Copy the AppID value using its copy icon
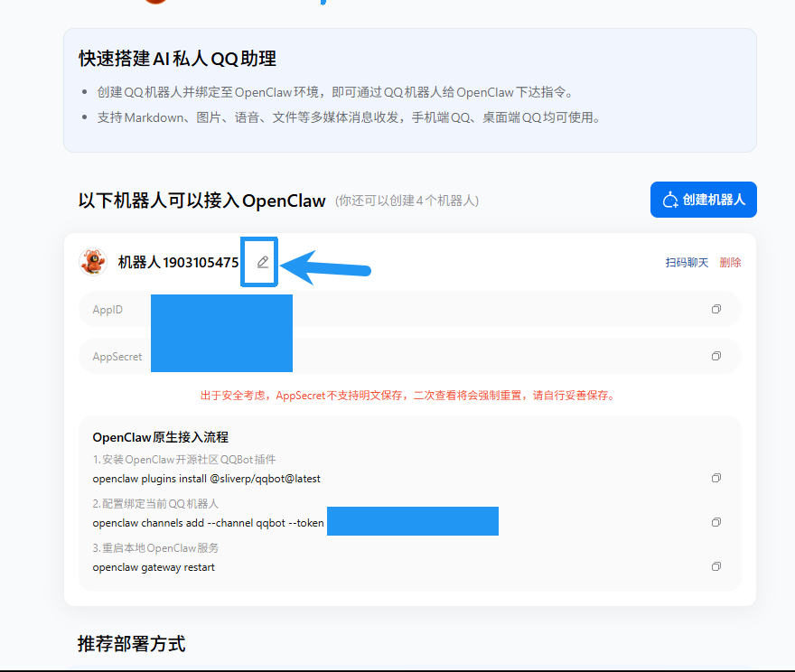Viewport: 795px width, 672px height. pos(715,309)
